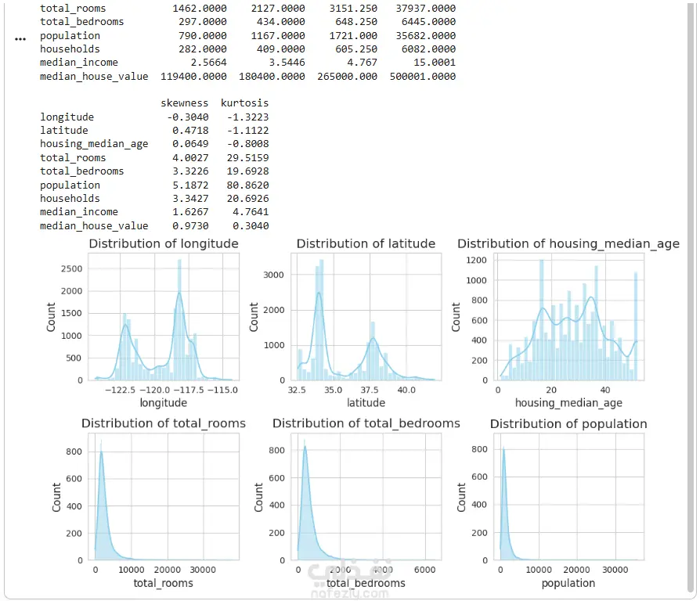Viewport: 700px width, 601px height.
Task: Click the total_rooms kurtosis value 29.5159
Action: click(x=247, y=157)
